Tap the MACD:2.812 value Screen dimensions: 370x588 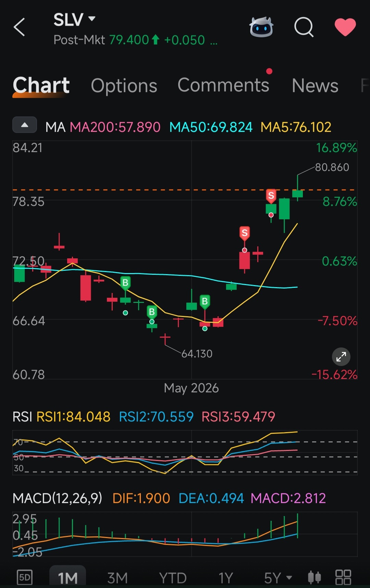288,498
